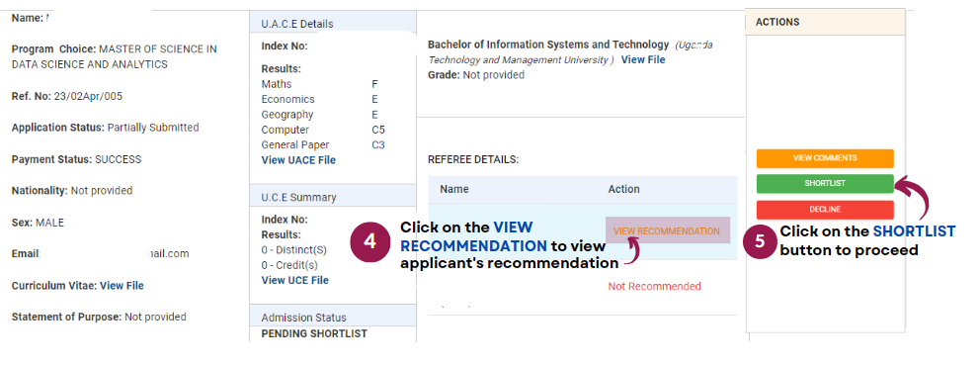Screen dimensions: 980x366
Task: Shortlist the applicant with the green button
Action: click(x=824, y=183)
